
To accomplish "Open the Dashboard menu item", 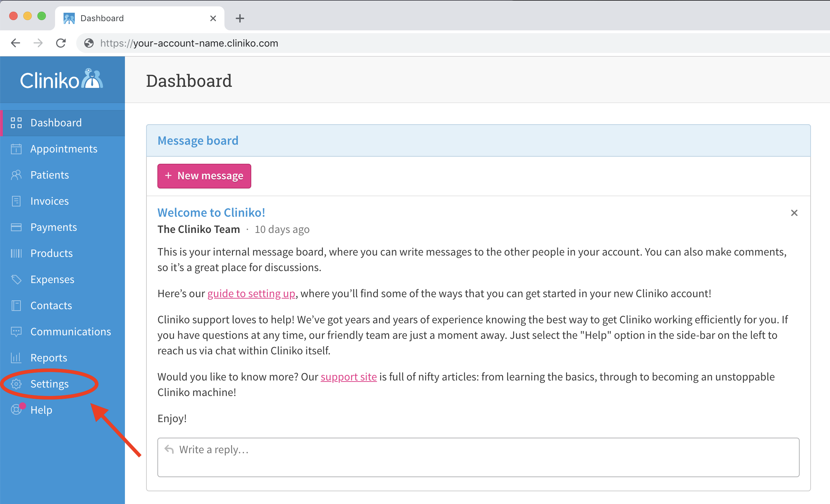I will click(62, 123).
